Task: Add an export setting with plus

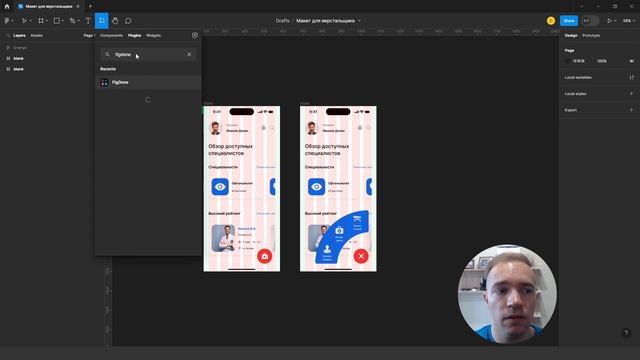Action: click(631, 110)
